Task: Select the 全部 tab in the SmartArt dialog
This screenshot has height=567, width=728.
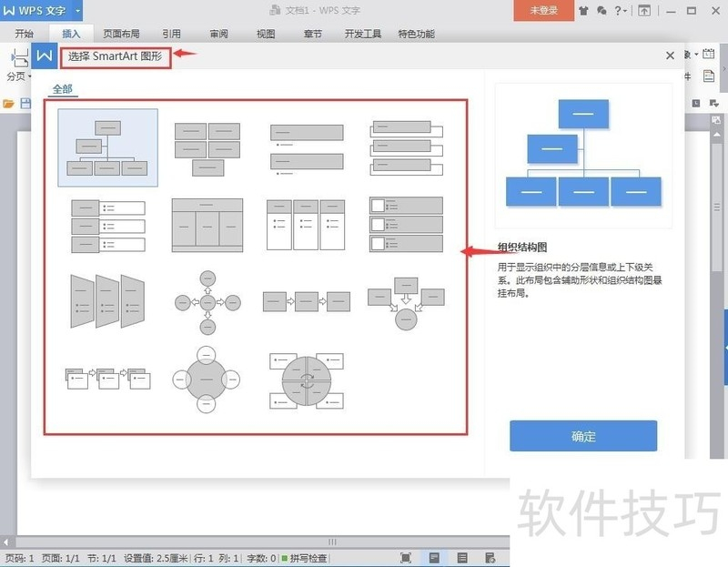Action: 63,88
